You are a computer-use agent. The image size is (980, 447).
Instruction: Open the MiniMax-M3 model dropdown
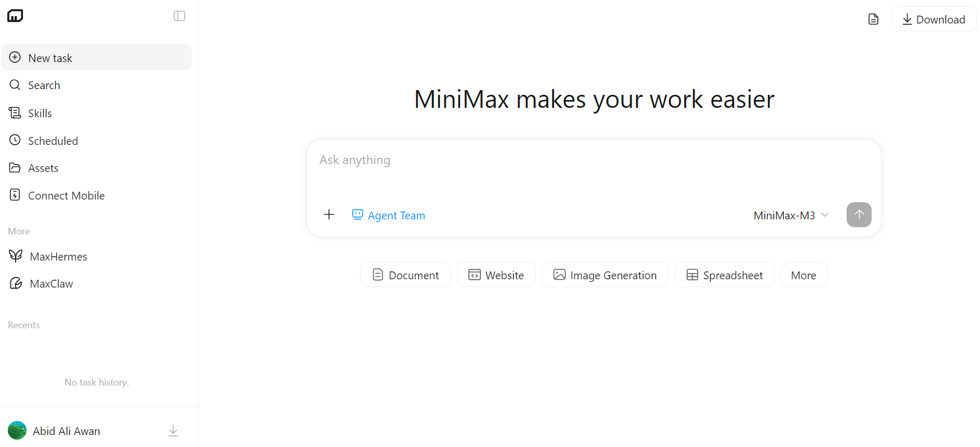(x=791, y=215)
